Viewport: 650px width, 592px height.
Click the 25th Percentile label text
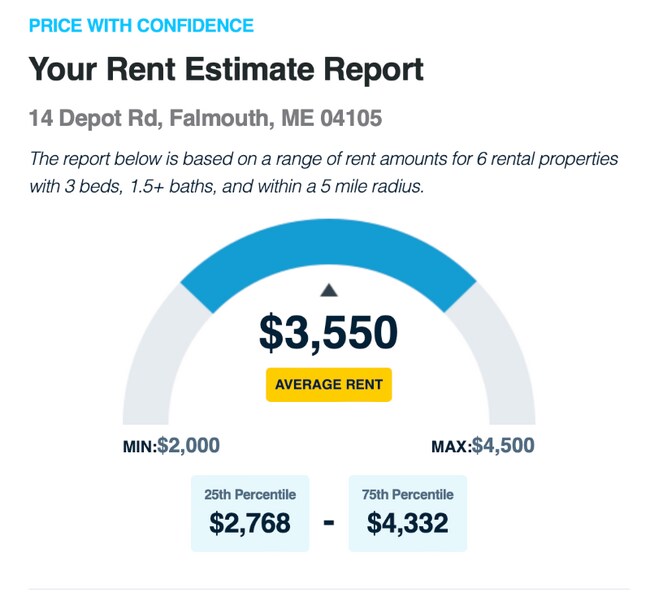click(250, 495)
